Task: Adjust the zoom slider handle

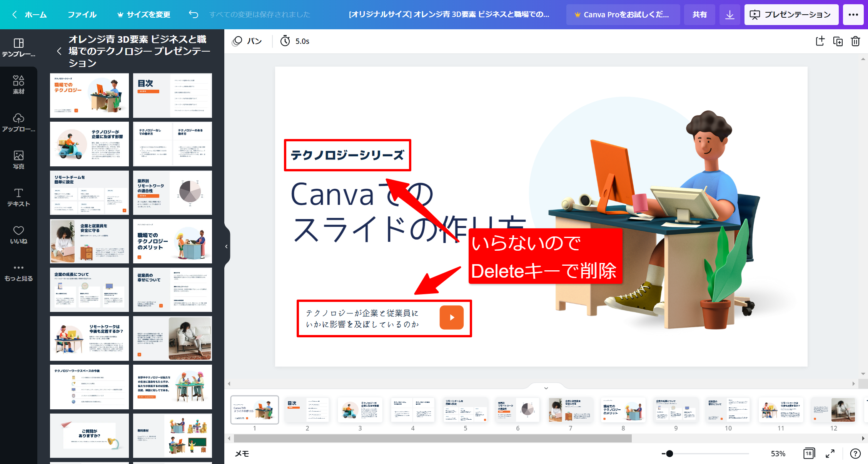Action: (x=669, y=454)
